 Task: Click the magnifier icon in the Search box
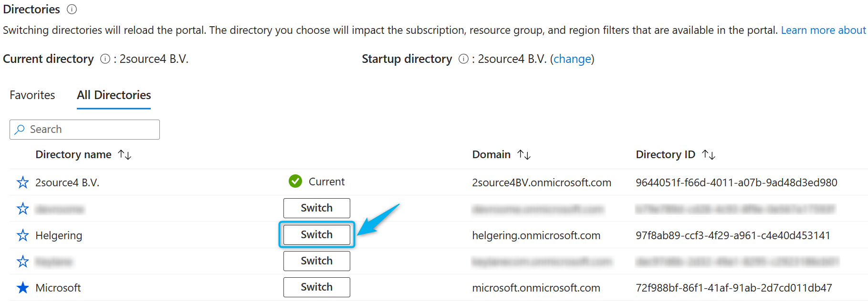[20, 130]
